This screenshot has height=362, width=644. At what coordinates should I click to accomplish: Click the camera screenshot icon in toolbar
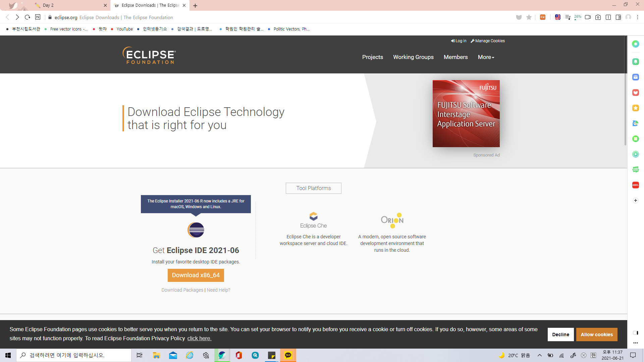pyautogui.click(x=598, y=17)
